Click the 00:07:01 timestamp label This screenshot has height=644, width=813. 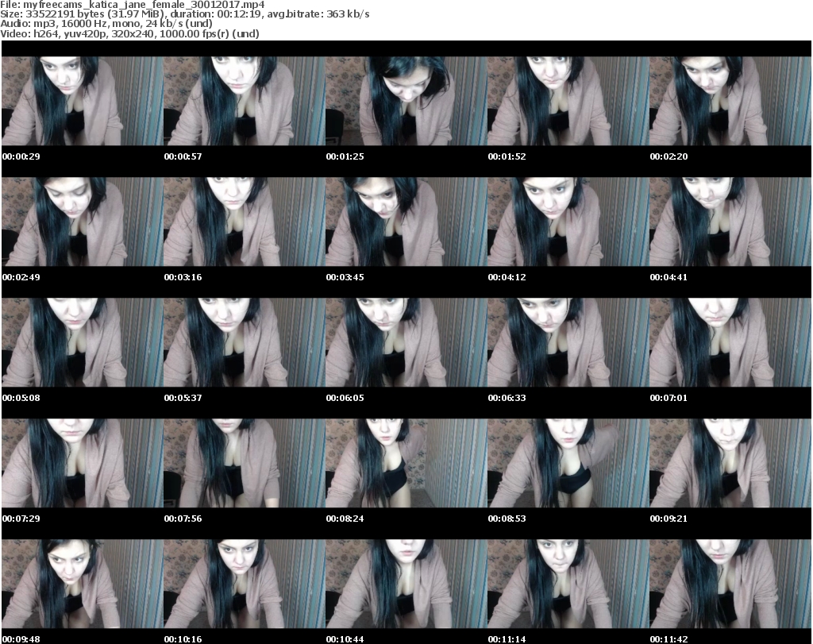click(x=669, y=398)
